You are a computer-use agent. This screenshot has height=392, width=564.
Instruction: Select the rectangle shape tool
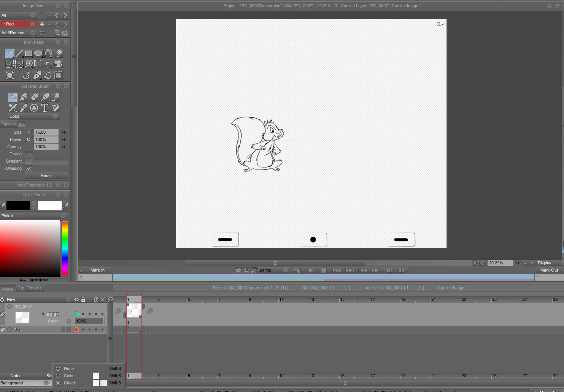[29, 53]
